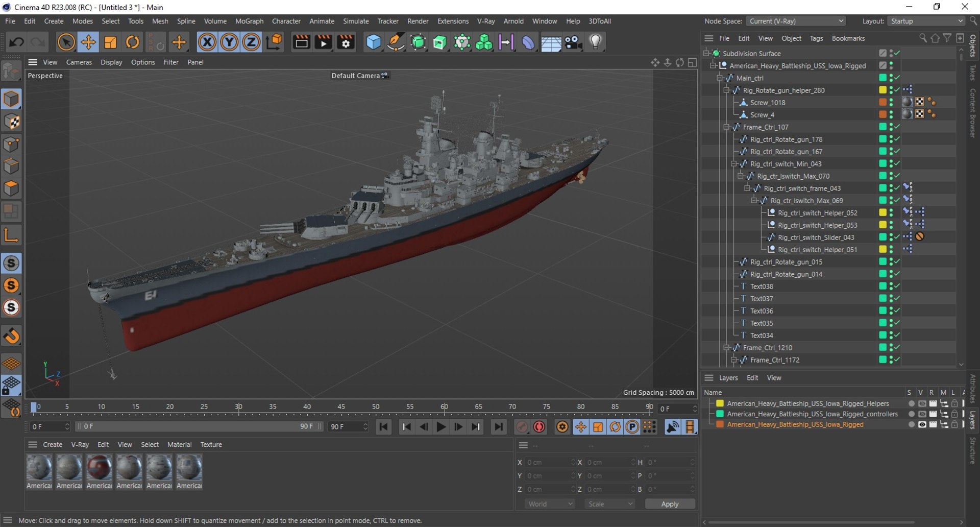
Task: Toggle Text038 object enable checkmark
Action: pos(897,286)
